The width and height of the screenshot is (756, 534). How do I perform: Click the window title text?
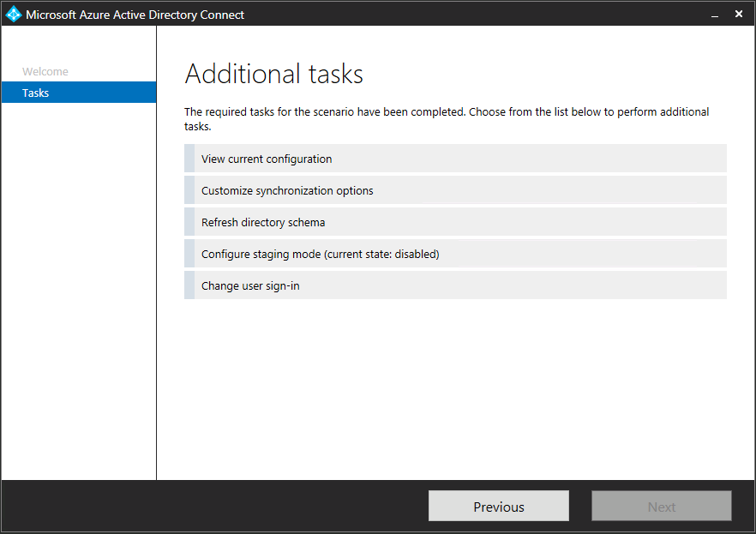[x=135, y=15]
